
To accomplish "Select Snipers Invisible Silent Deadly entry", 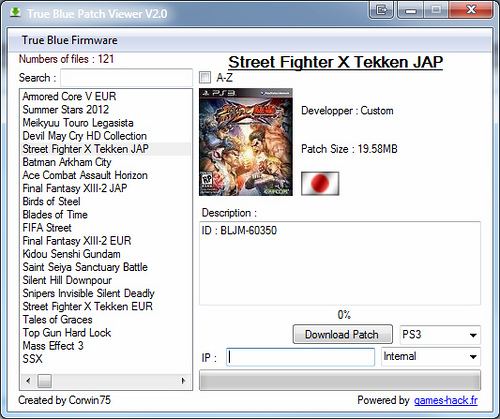I will click(x=106, y=293).
